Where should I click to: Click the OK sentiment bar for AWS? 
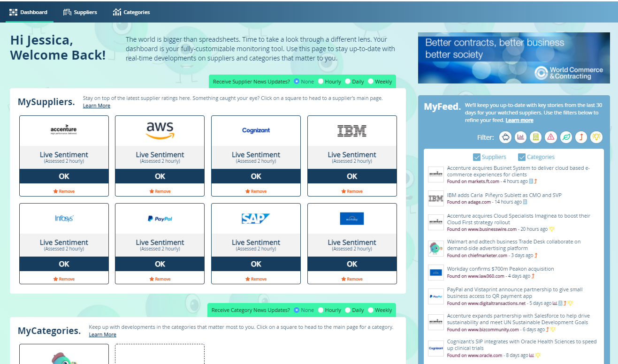(160, 176)
